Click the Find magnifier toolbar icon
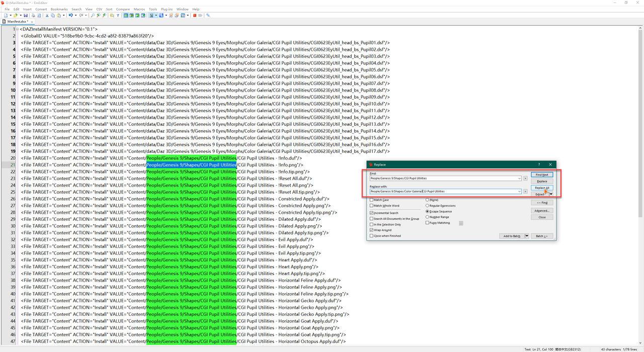644x352 pixels. (x=93, y=16)
